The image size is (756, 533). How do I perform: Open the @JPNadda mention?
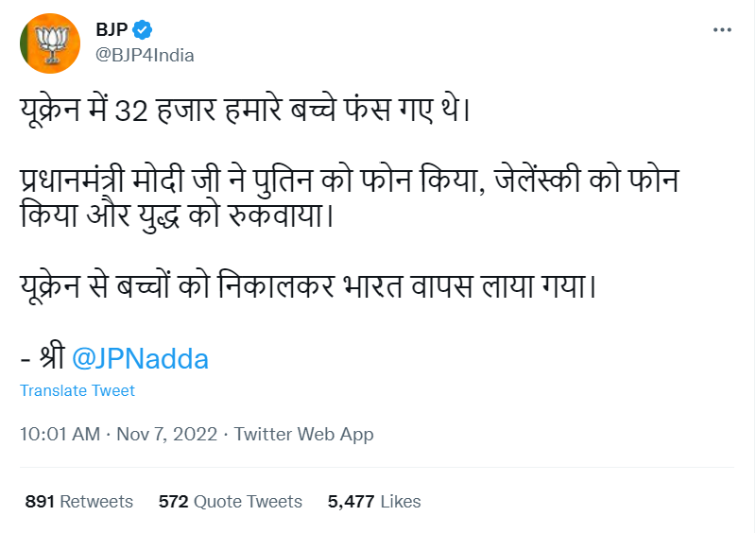click(140, 359)
